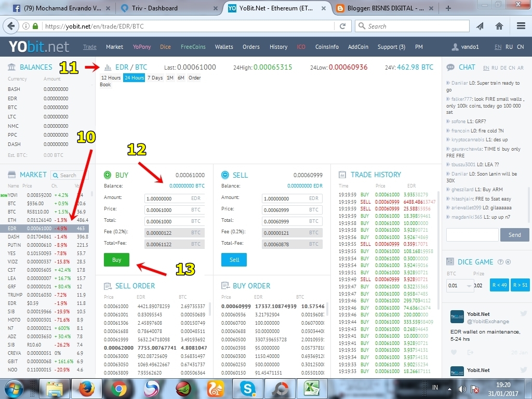Click the chart icon beside EDR / BTC
The image size is (532, 399).
tap(108, 67)
